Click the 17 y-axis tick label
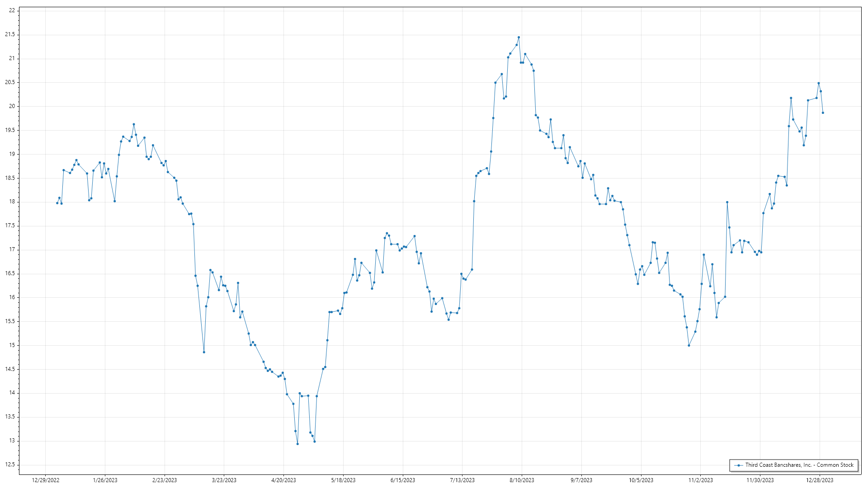868x488 pixels. (x=12, y=249)
